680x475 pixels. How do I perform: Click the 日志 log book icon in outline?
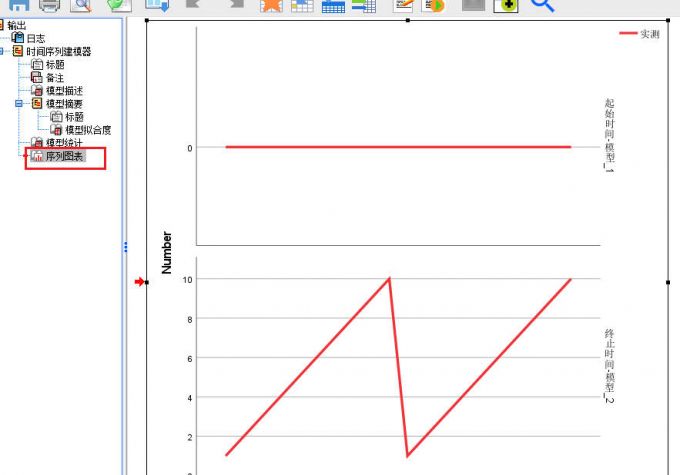click(18, 38)
